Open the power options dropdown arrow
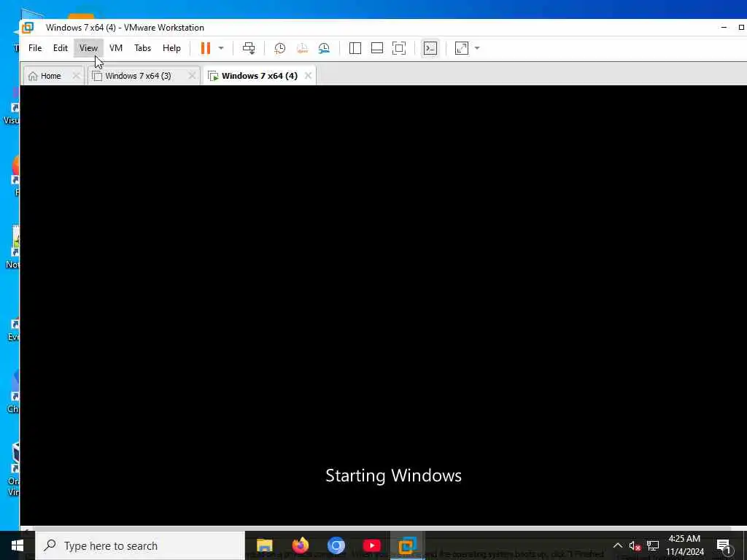This screenshot has width=747, height=560. tap(221, 48)
